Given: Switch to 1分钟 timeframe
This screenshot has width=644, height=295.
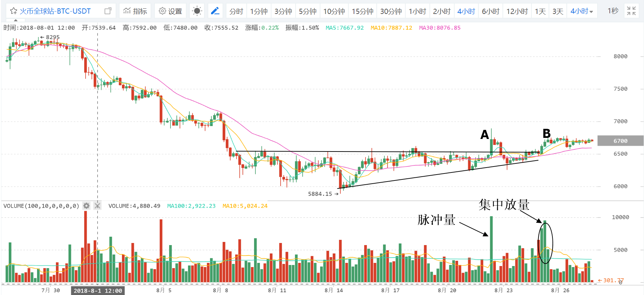Looking at the screenshot, I should pos(259,11).
